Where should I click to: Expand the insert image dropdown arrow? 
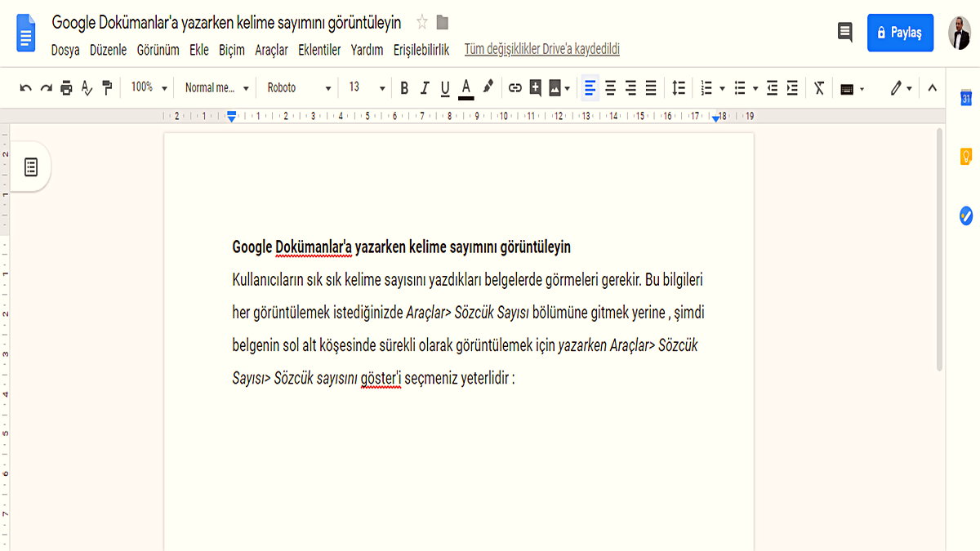(x=568, y=88)
